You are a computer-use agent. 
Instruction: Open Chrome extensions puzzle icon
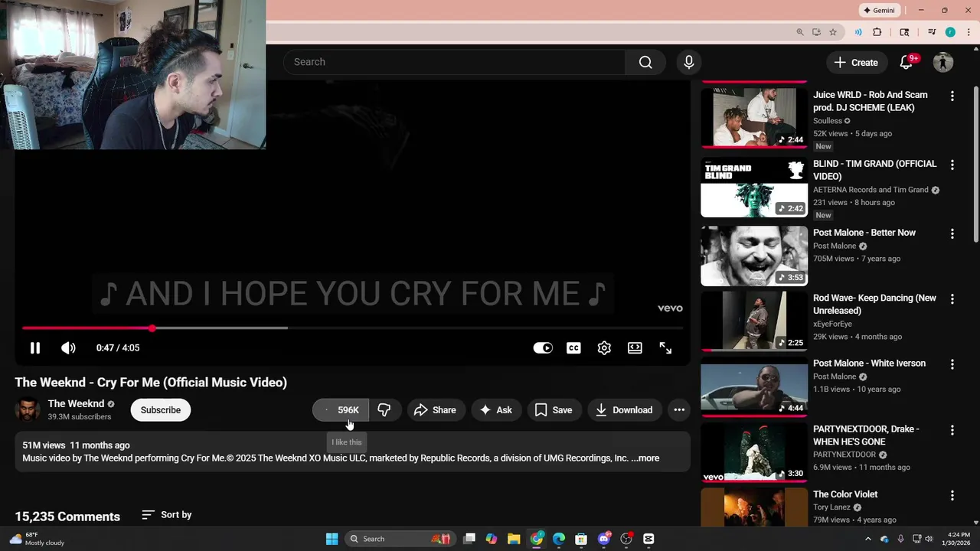point(877,32)
